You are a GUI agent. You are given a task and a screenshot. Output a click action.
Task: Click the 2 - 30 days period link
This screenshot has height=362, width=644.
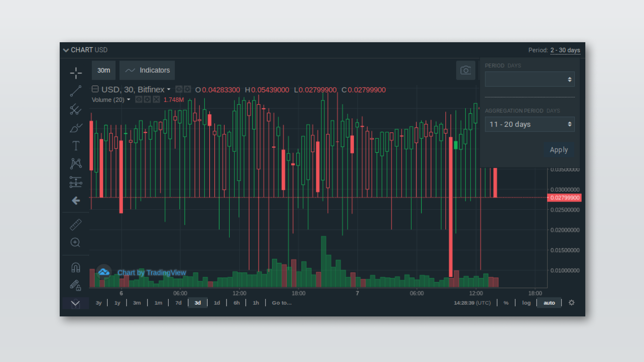coord(565,50)
